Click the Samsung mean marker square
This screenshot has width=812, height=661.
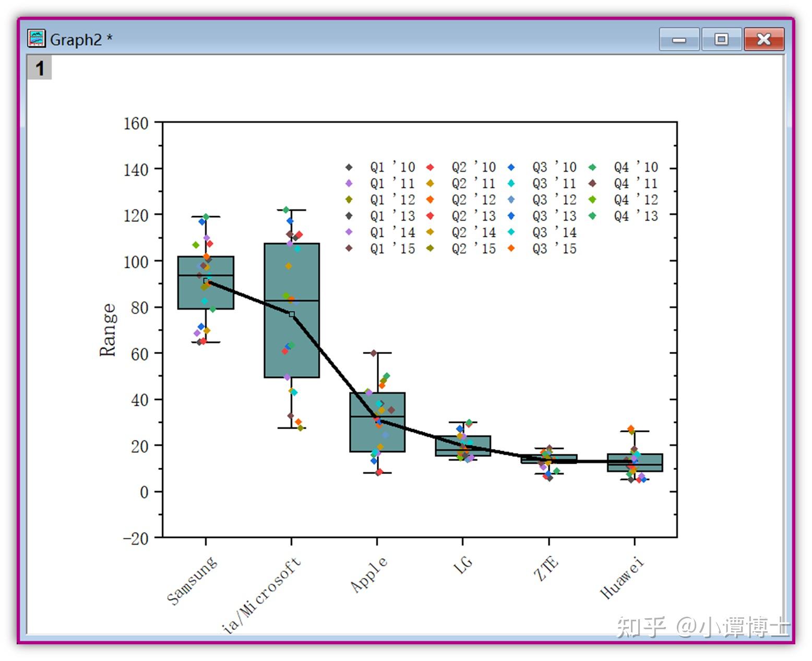206,281
